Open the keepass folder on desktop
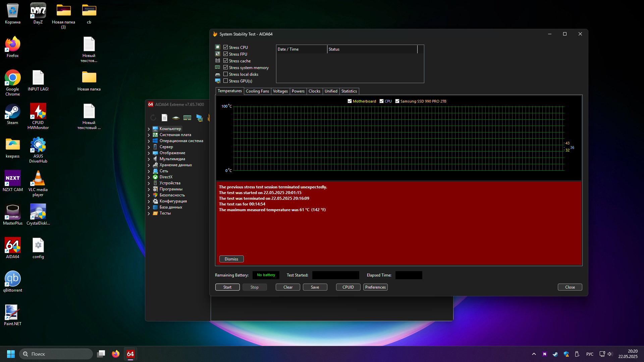The height and width of the screenshot is (362, 644). click(12, 147)
